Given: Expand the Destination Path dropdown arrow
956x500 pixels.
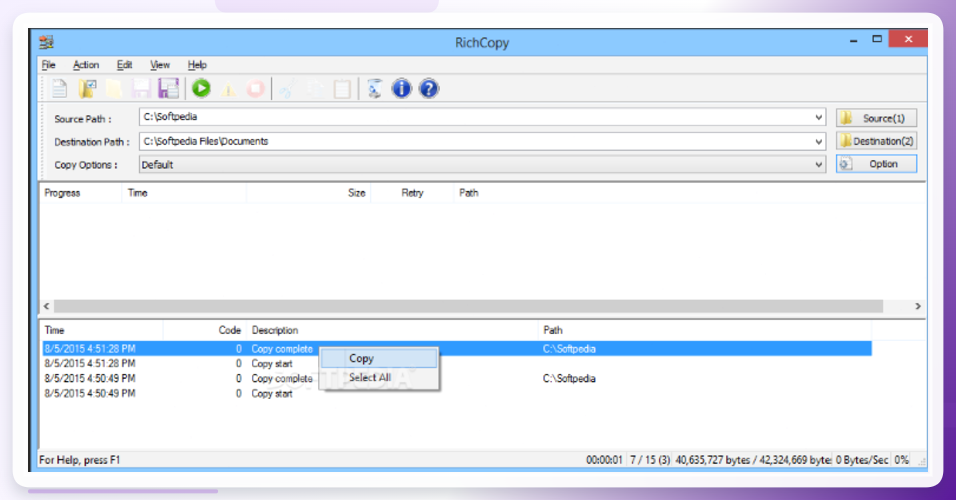Looking at the screenshot, I should [818, 141].
